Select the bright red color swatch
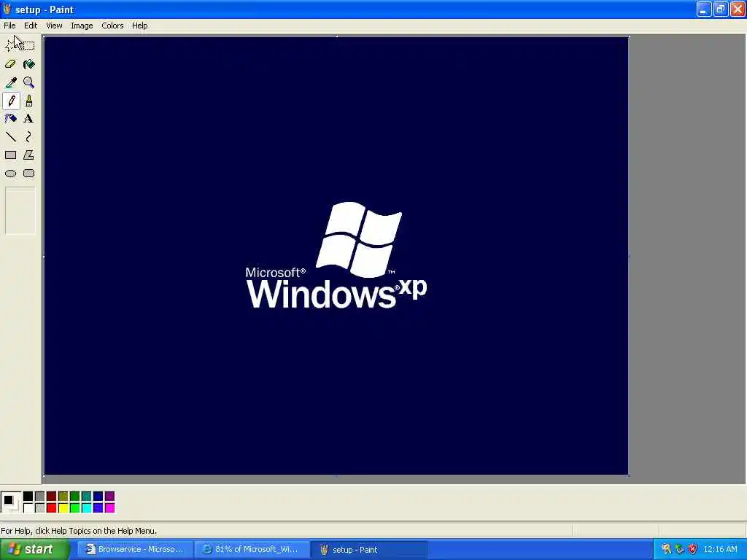747x560 pixels. tap(52, 508)
